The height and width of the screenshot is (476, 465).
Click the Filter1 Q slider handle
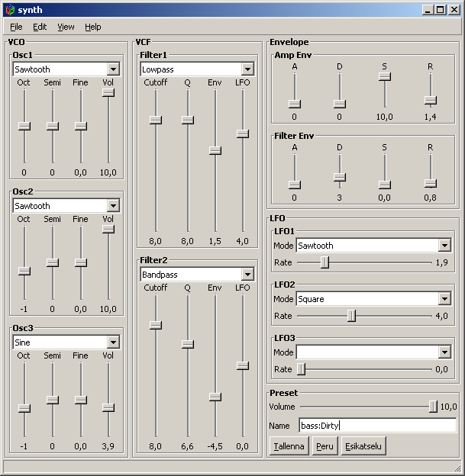click(x=188, y=120)
